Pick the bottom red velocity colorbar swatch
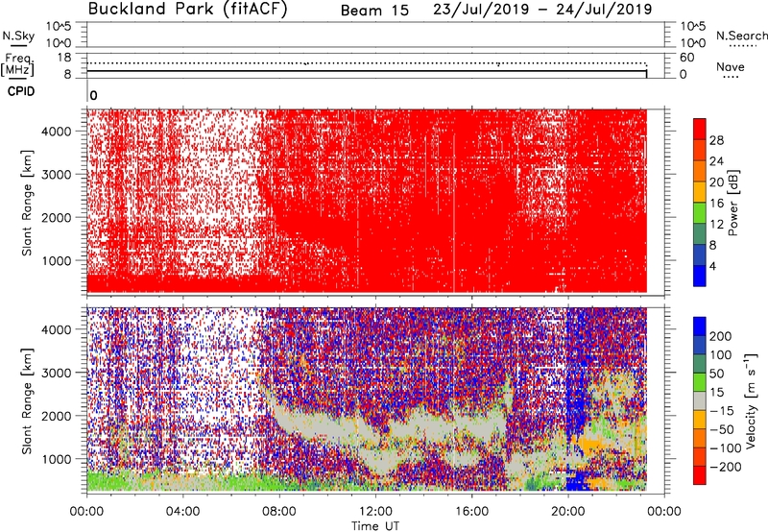 click(700, 475)
